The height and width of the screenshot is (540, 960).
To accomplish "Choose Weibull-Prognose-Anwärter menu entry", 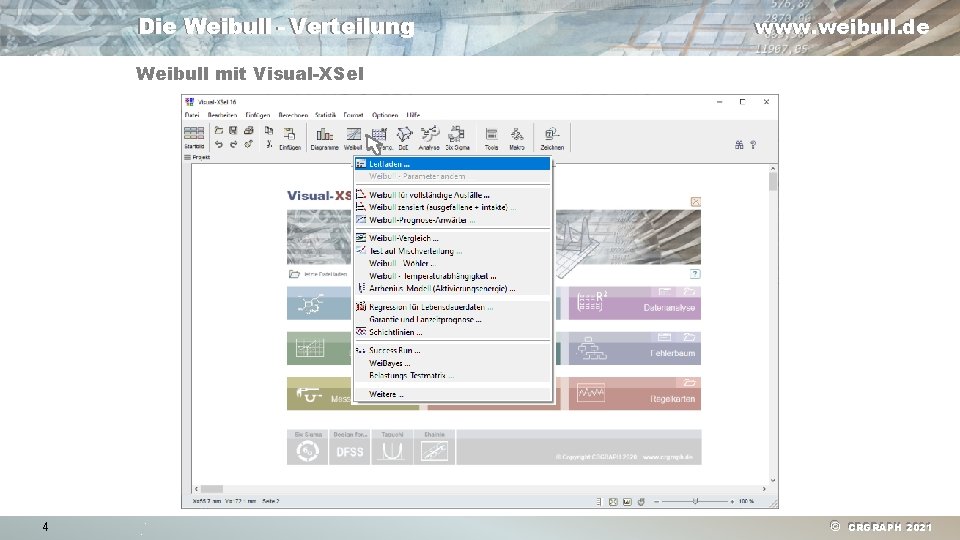I will (x=452, y=220).
